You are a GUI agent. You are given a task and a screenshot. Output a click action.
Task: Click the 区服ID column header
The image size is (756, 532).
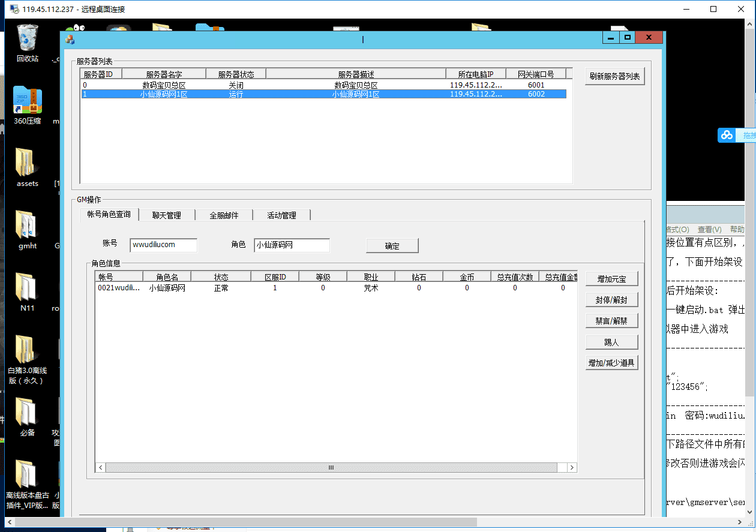275,277
